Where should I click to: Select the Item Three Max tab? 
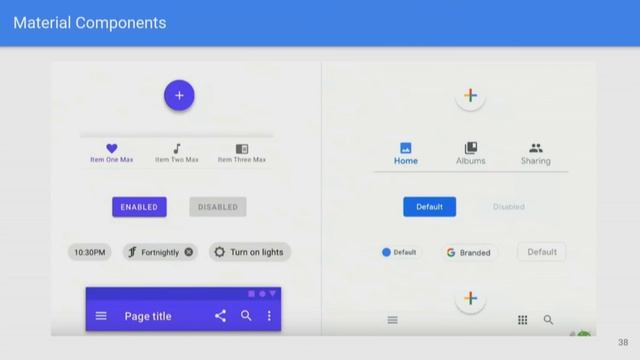[x=242, y=153]
